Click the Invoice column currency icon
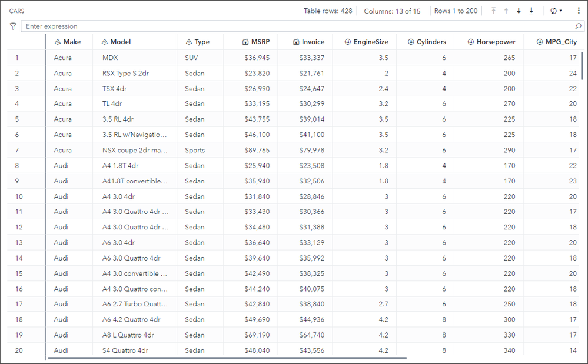The image size is (588, 364). tap(296, 42)
